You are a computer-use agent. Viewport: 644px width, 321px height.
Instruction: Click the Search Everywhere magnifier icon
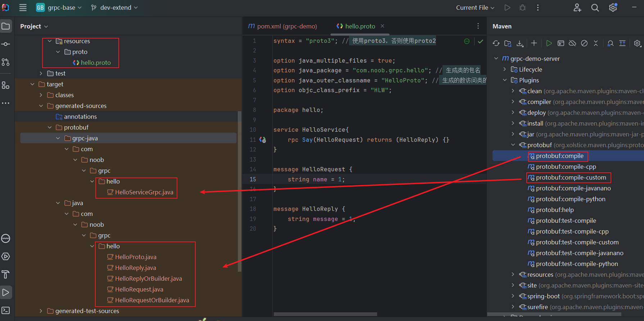[595, 8]
